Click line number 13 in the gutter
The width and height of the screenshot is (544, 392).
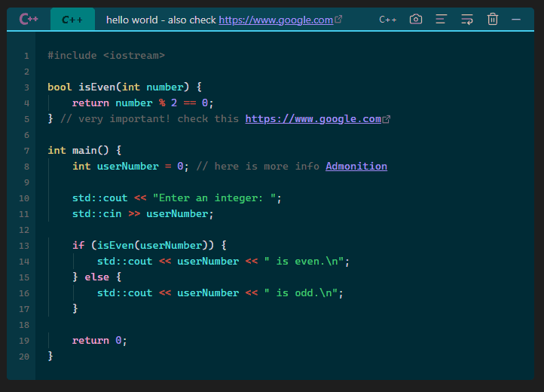pyautogui.click(x=25, y=246)
